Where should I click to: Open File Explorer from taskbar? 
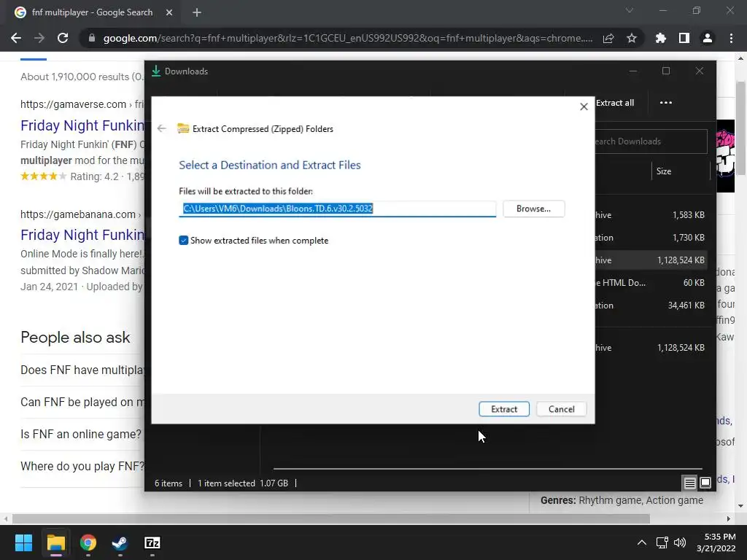(x=55, y=542)
